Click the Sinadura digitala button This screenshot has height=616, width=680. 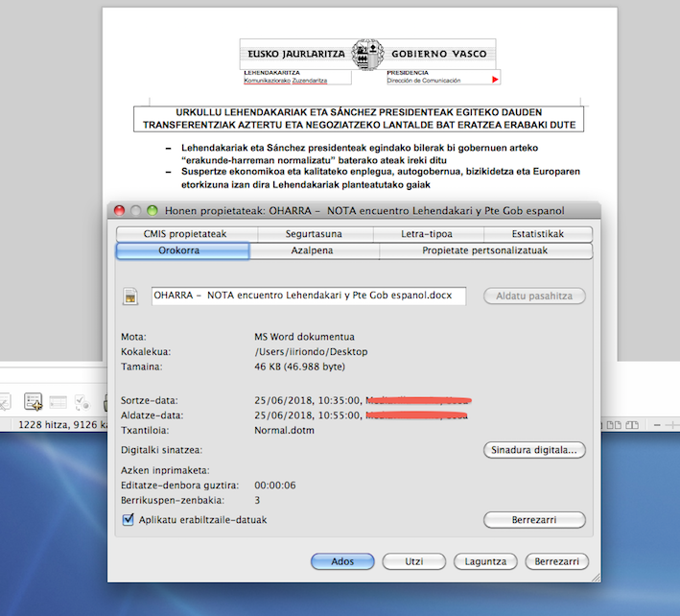[533, 449]
